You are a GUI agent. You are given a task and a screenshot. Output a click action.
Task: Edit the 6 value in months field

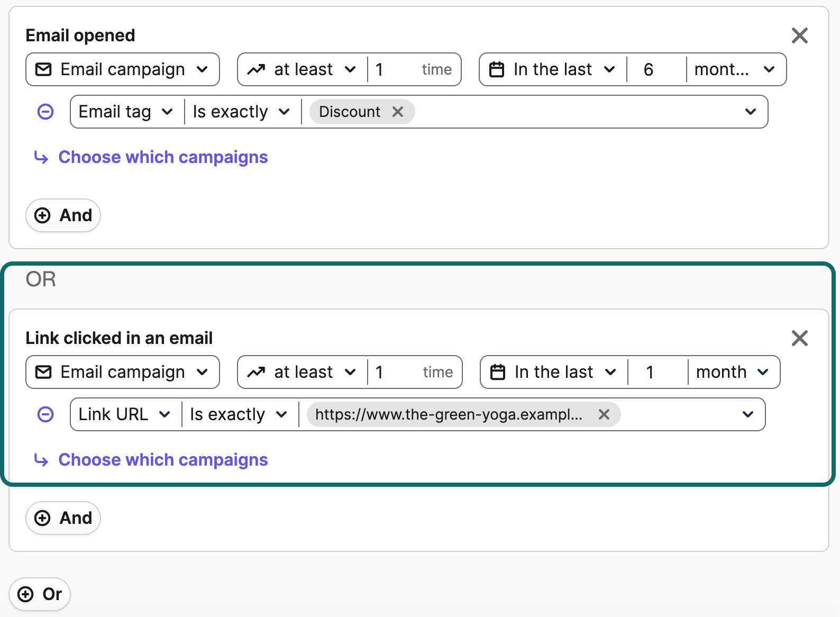655,69
